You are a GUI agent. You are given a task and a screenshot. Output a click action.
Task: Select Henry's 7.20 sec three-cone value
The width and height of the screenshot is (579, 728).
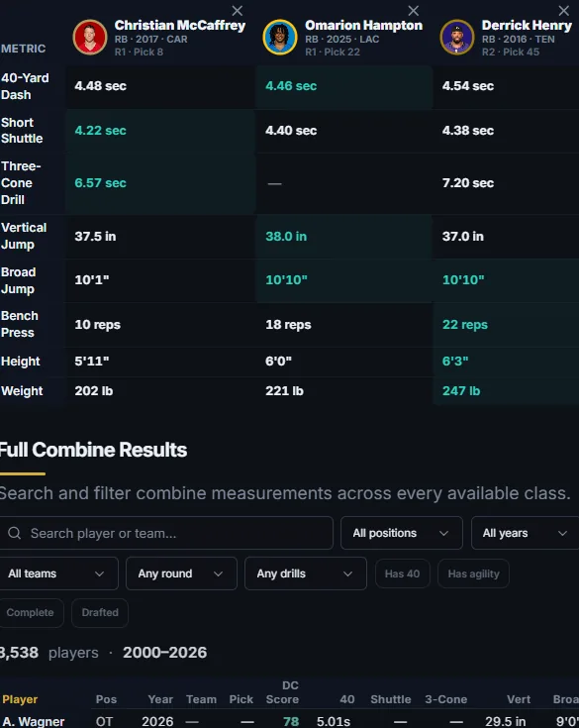(467, 183)
